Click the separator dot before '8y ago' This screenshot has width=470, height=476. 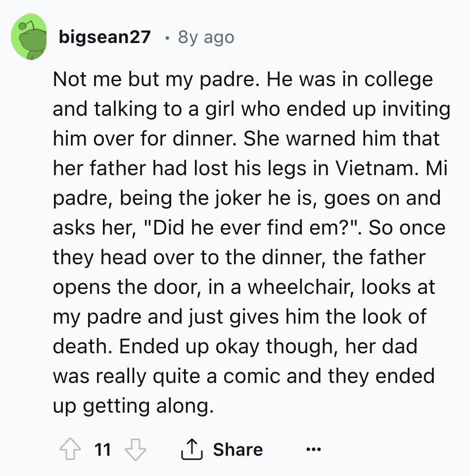[166, 39]
